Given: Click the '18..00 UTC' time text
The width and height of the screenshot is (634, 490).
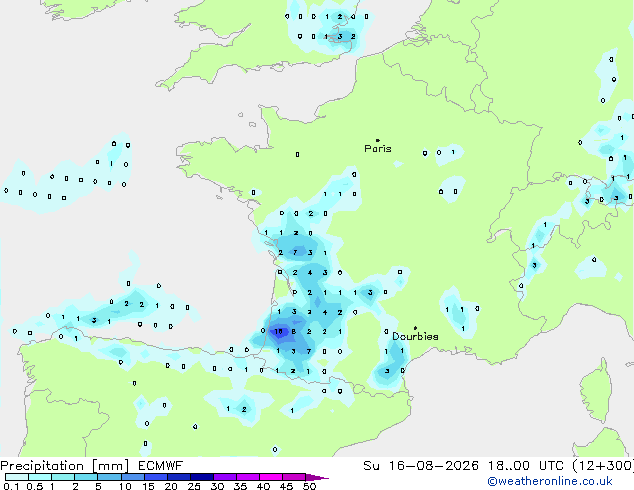Looking at the screenshot, I should click(526, 466).
